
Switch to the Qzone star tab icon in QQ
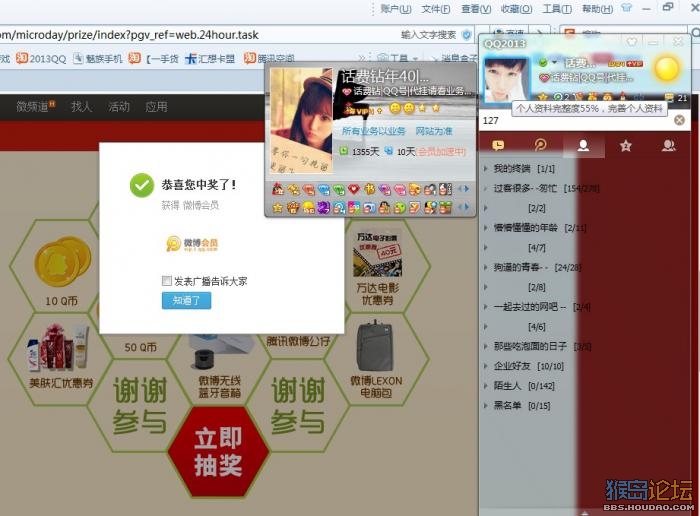tap(626, 146)
